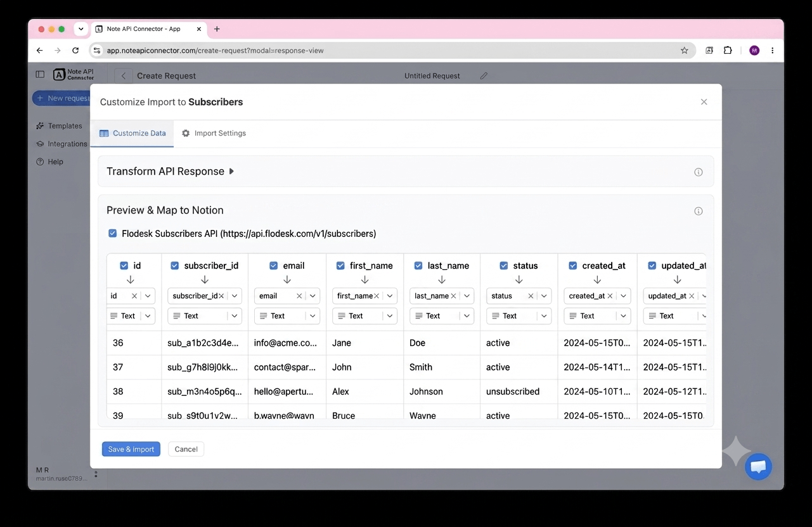Open last_name property mapping dropdown

coord(467,296)
